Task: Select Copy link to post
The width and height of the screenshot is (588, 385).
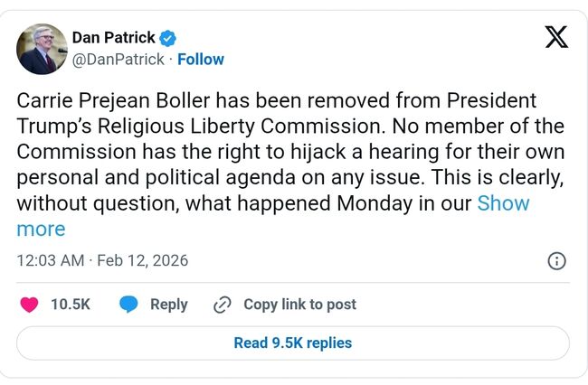Action: pos(299,305)
